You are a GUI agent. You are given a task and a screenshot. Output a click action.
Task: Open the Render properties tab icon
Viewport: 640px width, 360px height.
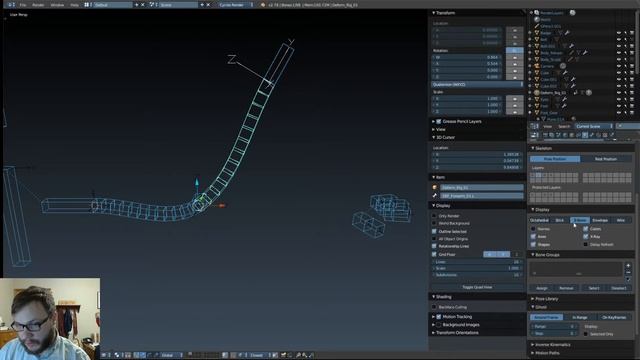(545, 135)
